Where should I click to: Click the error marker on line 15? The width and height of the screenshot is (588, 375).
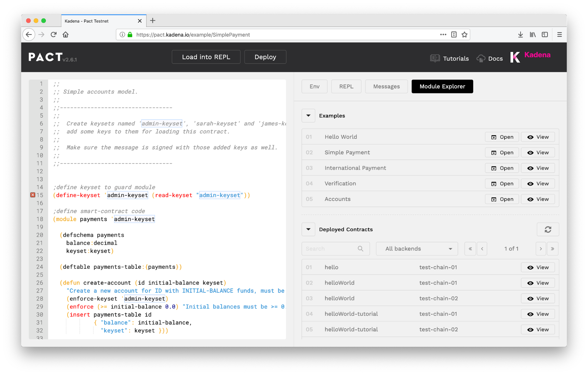(x=33, y=195)
